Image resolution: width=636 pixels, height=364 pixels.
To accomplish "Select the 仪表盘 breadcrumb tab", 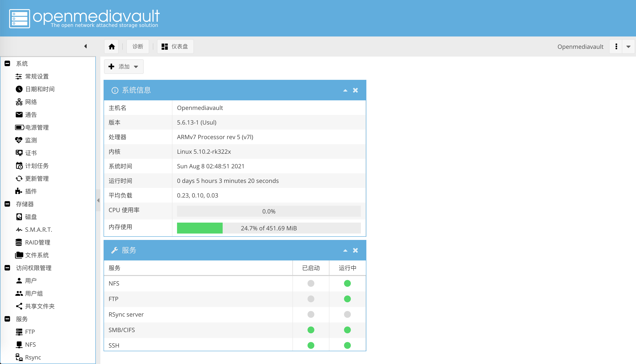I will [175, 47].
